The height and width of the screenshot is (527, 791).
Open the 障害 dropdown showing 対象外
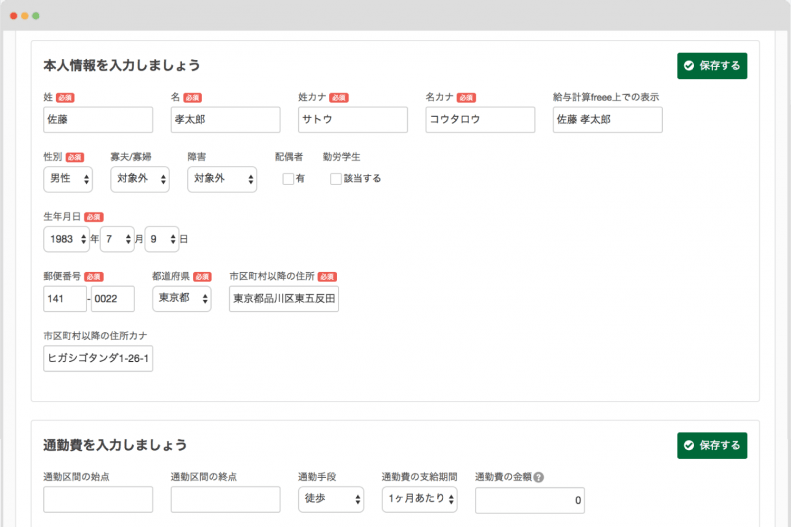(x=222, y=180)
